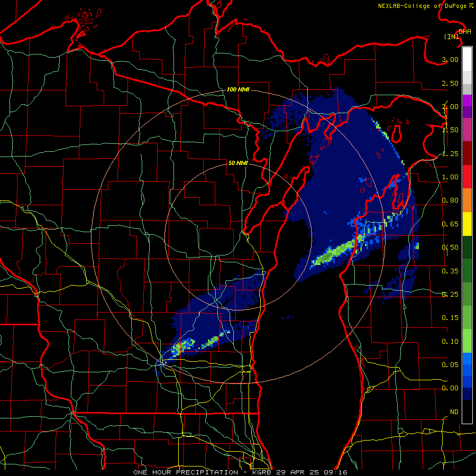Click the 1.00 legend value

(450, 177)
